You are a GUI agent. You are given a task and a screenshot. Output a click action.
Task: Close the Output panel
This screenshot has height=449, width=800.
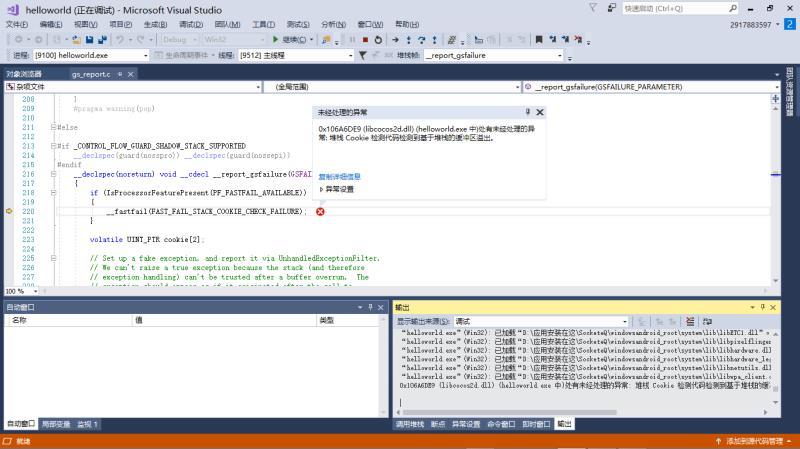click(x=773, y=307)
